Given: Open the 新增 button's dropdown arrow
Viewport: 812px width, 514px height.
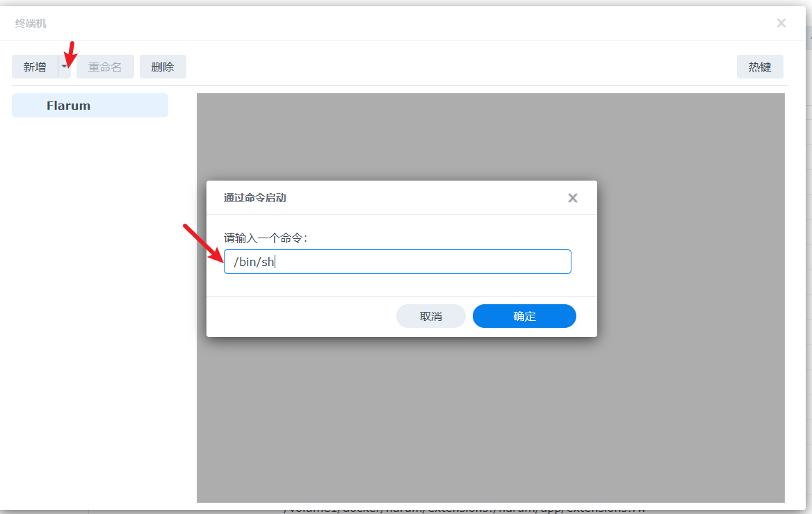Looking at the screenshot, I should 65,66.
